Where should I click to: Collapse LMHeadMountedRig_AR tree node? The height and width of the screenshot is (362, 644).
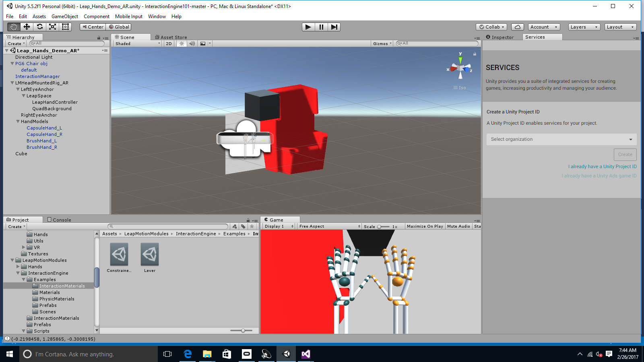click(12, 83)
